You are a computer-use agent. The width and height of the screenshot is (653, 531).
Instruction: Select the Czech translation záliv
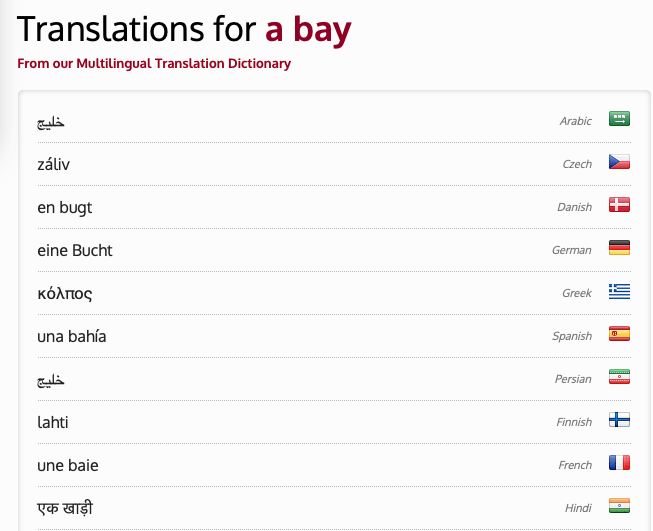pos(54,164)
